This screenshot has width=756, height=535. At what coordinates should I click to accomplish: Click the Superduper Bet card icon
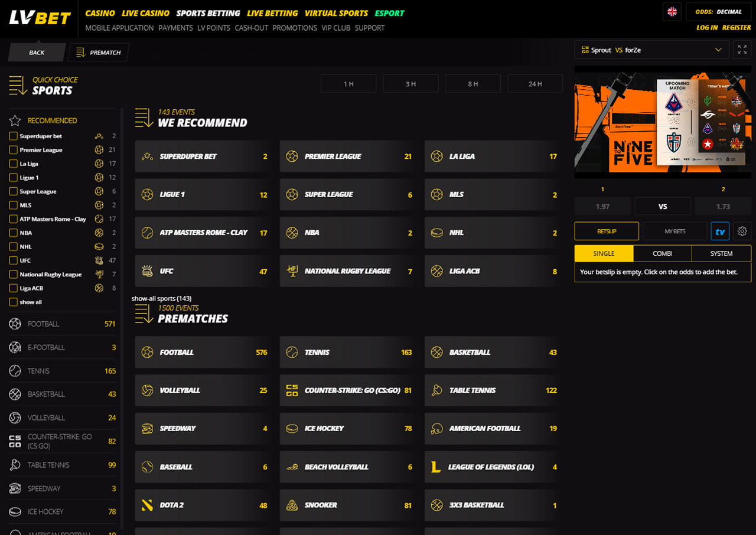pos(147,156)
